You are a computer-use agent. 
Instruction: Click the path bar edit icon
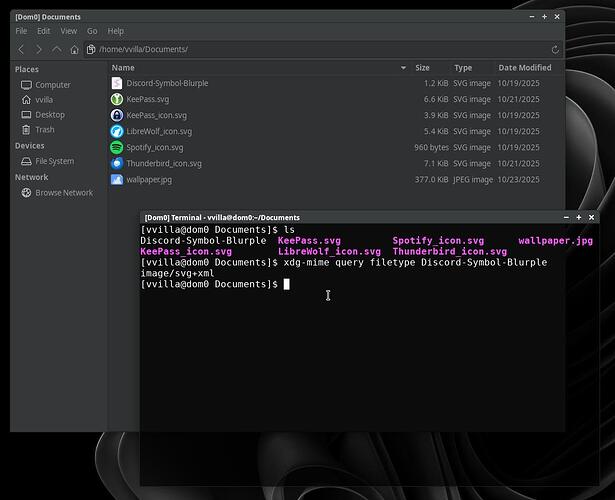coord(91,49)
